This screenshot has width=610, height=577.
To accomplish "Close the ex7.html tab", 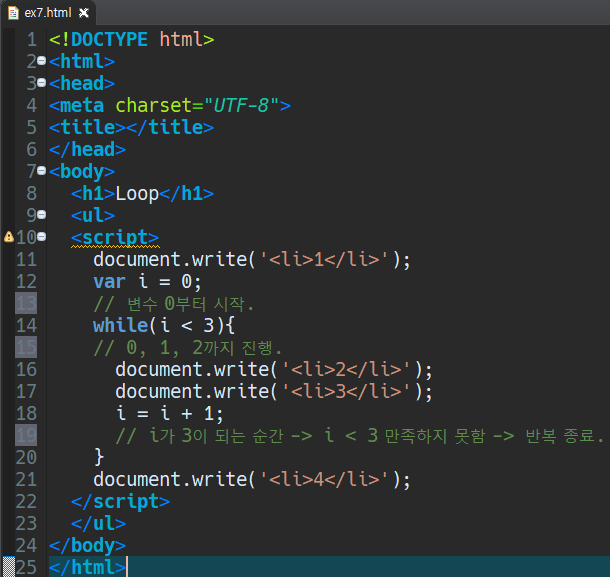I will click(x=84, y=13).
